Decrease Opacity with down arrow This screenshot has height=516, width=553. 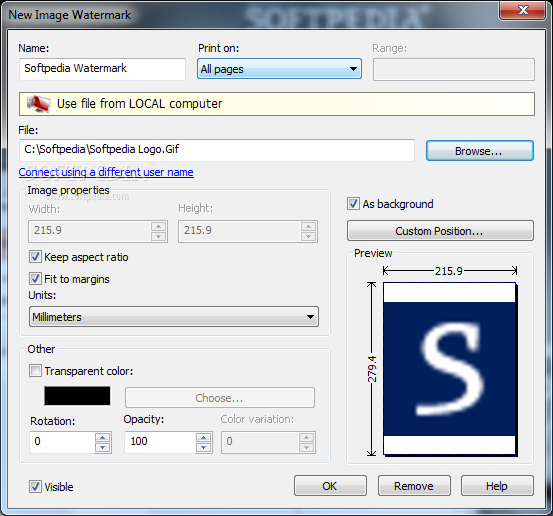pos(203,448)
